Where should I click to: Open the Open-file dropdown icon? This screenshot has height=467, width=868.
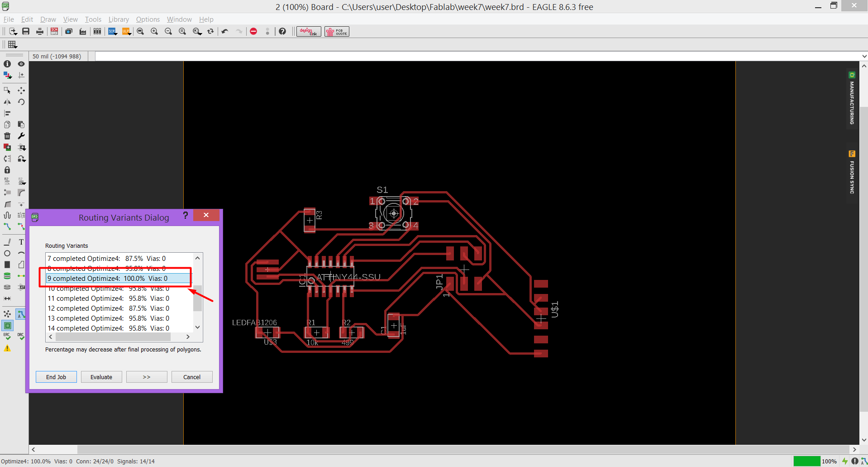13,31
